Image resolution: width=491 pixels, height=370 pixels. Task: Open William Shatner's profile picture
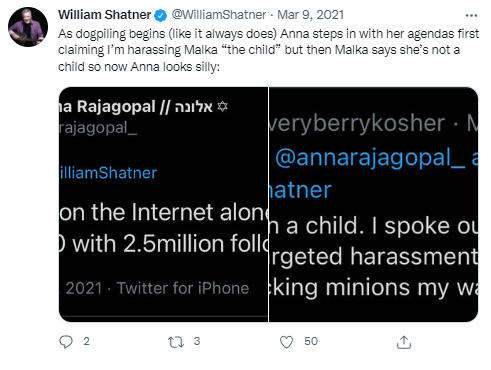coord(28,27)
